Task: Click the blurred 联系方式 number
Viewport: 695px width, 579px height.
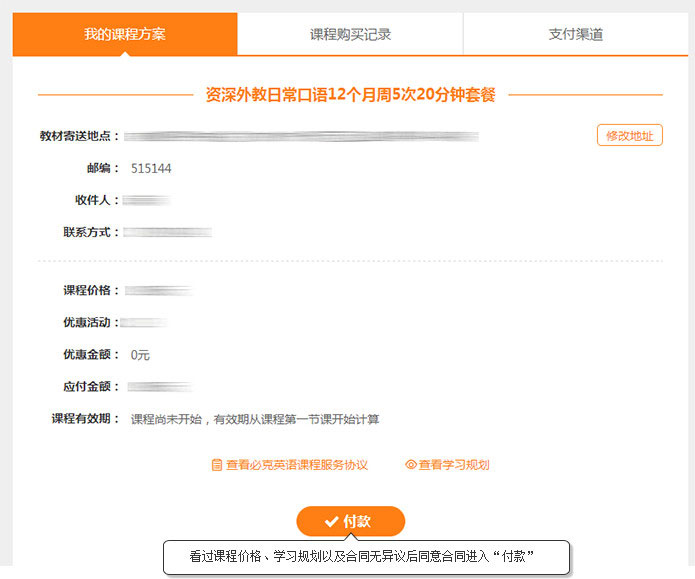Action: [x=168, y=232]
